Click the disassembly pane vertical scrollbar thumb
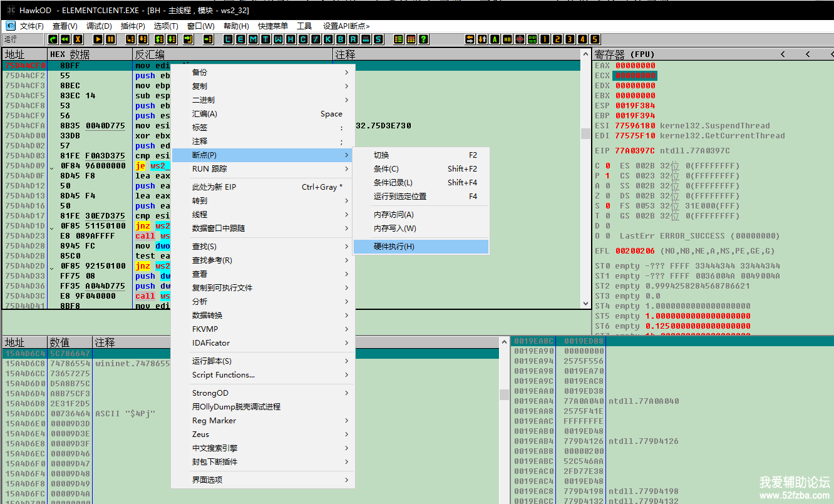Viewport: 834px width, 504px height. (x=585, y=133)
